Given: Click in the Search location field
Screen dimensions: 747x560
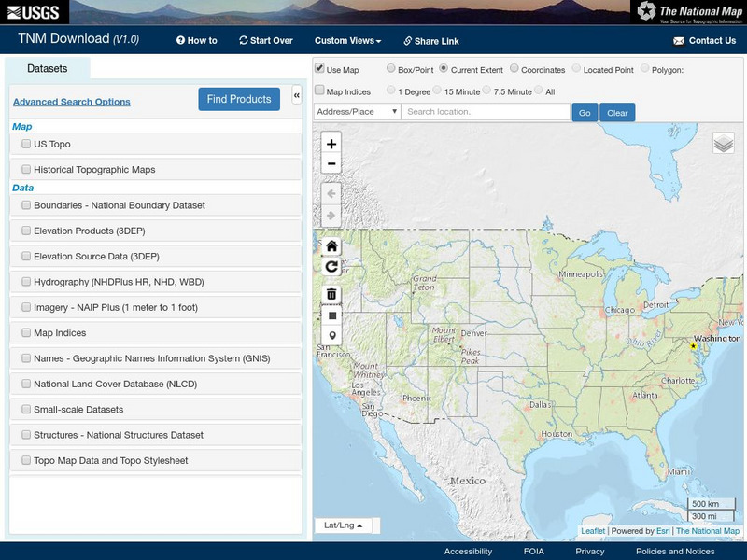Looking at the screenshot, I should [486, 112].
